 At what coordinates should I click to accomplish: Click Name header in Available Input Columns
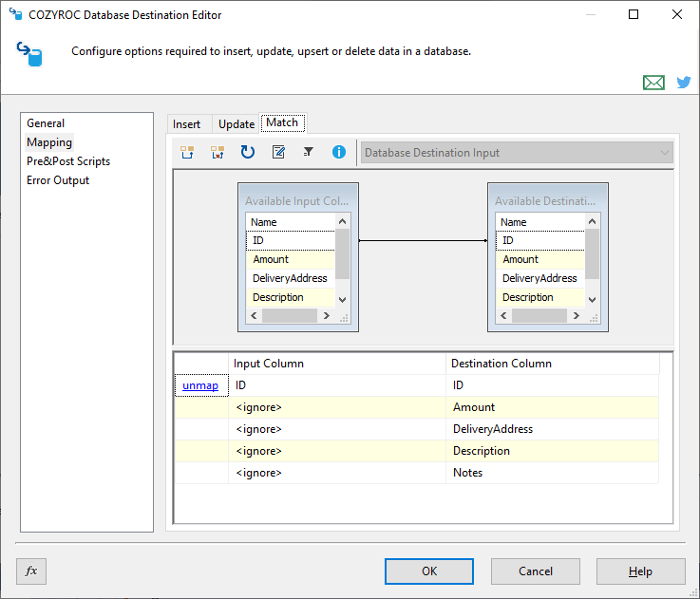tap(291, 222)
